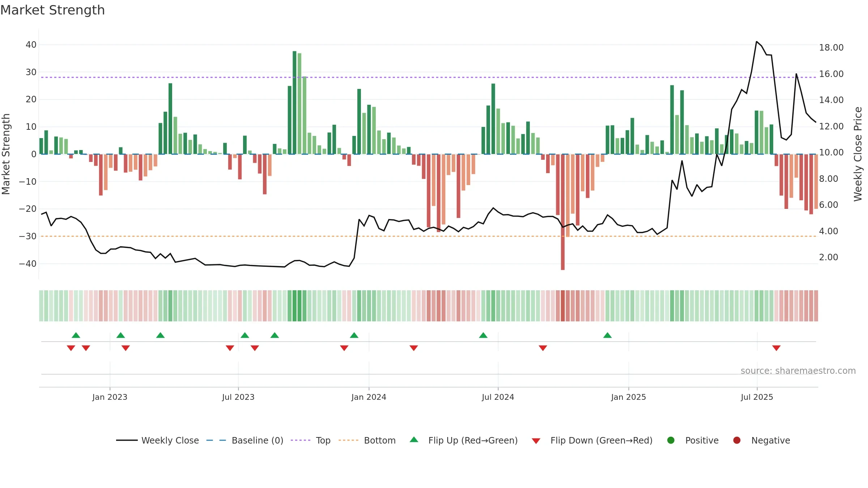Click the tallest green Market Strength bar near 38
This screenshot has width=868, height=488.
click(x=294, y=103)
